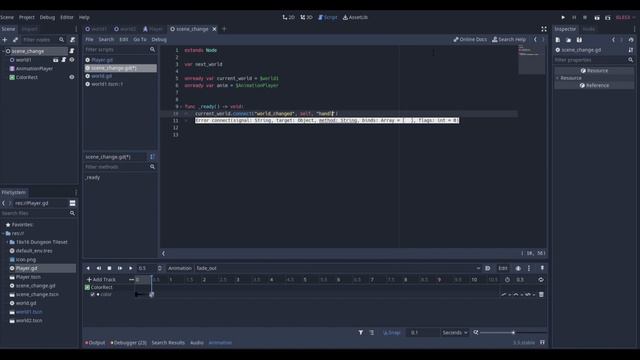
Task: Open Animation tools menu button
Action: [180, 268]
